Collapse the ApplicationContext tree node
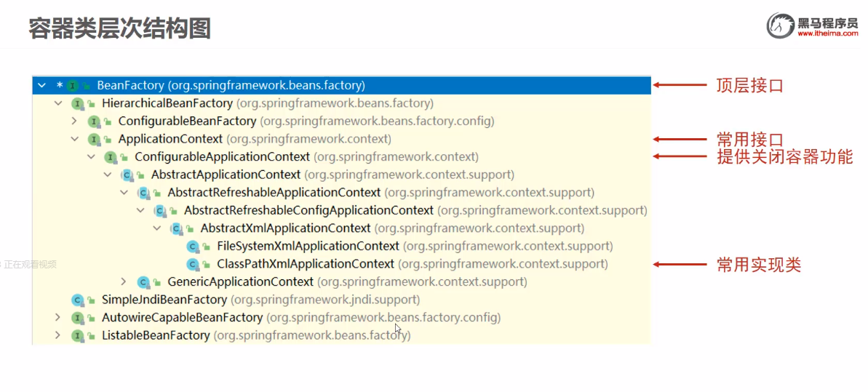Viewport: 868px width, 392px height. tap(74, 139)
